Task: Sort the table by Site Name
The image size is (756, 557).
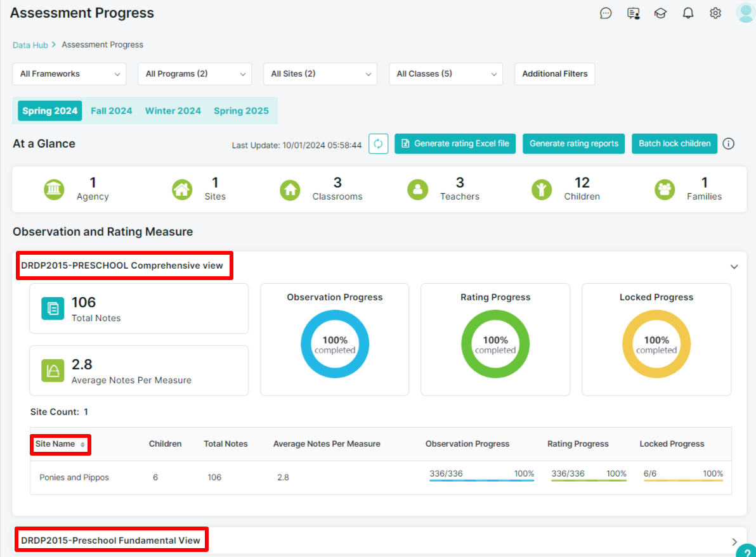Action: point(61,444)
